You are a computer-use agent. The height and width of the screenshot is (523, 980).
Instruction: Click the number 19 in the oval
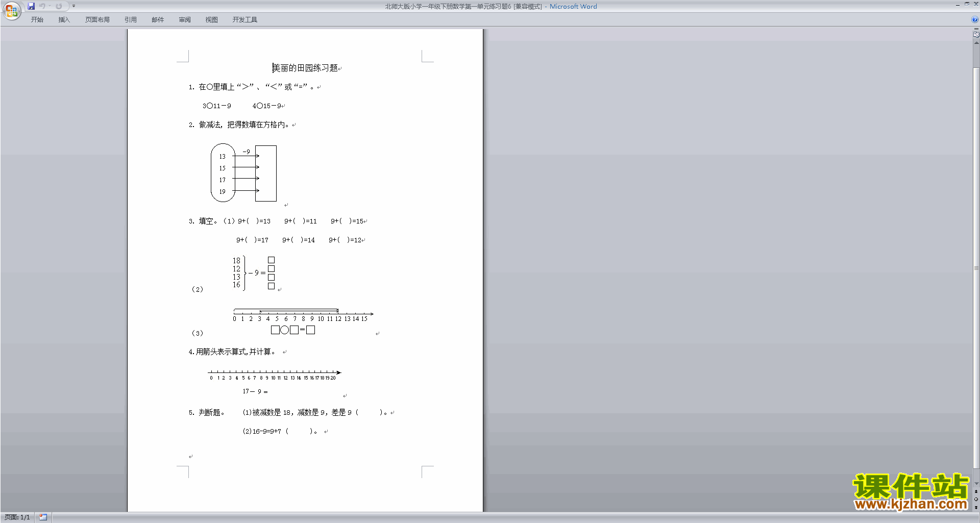(222, 192)
